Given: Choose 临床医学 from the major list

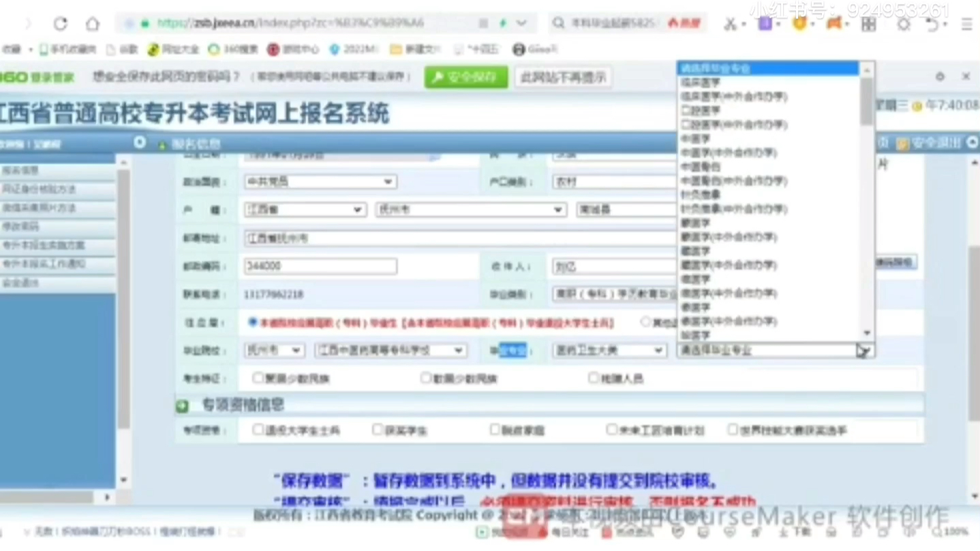Looking at the screenshot, I should (x=701, y=82).
